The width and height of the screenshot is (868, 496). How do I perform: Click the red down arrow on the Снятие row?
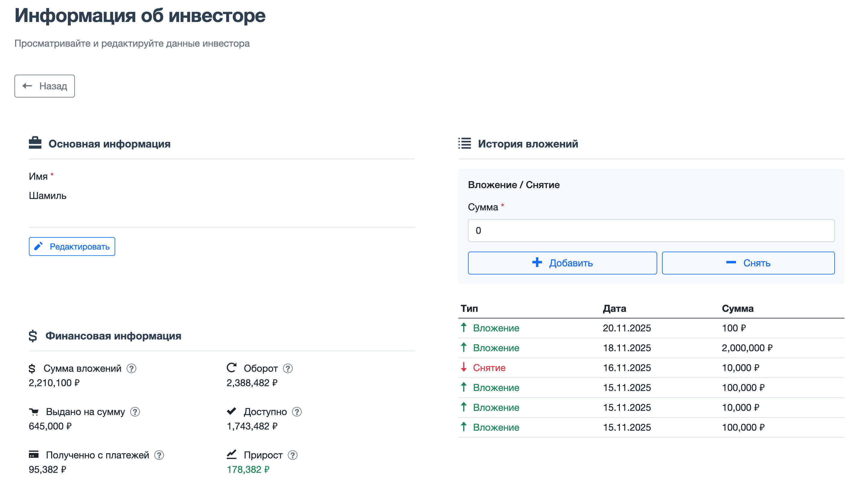pyautogui.click(x=463, y=367)
